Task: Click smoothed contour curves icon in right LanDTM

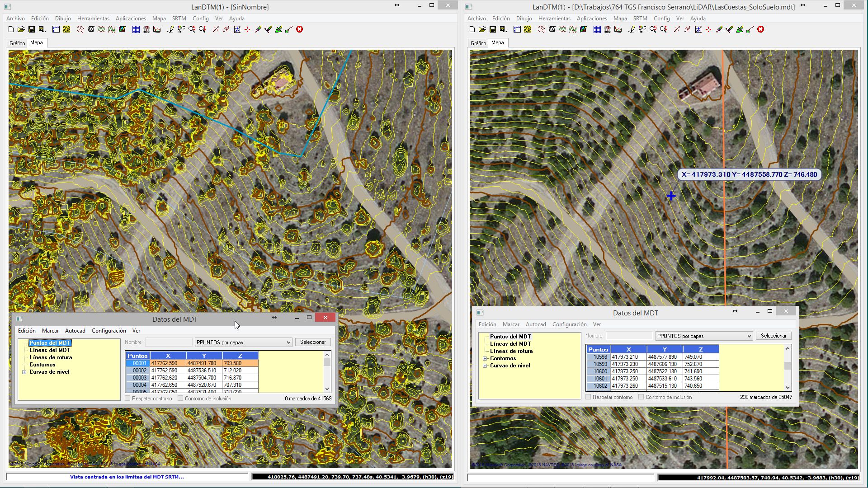Action: click(x=573, y=29)
